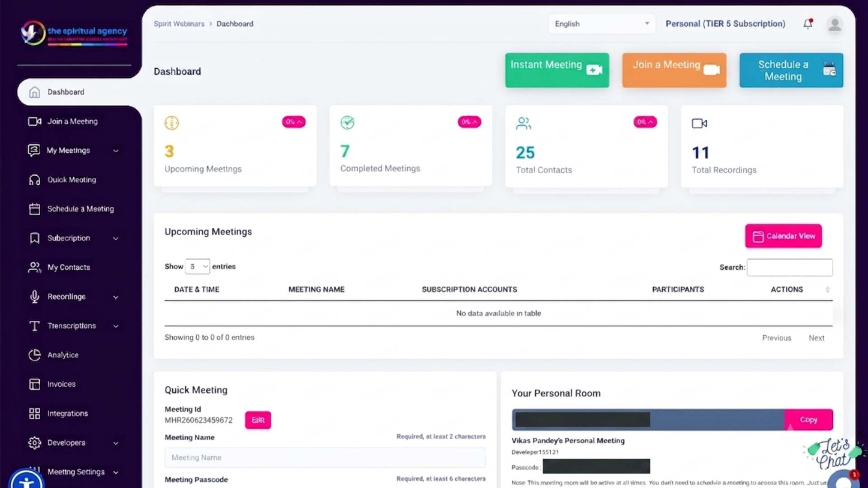
Task: Open Analytics in the sidebar
Action: coord(63,355)
